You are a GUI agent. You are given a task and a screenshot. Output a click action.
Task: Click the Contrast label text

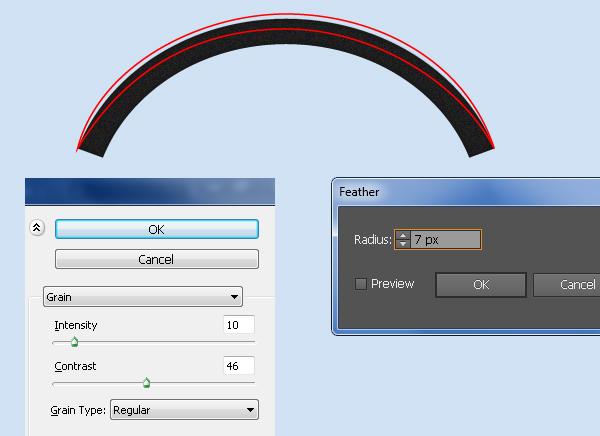[75, 366]
